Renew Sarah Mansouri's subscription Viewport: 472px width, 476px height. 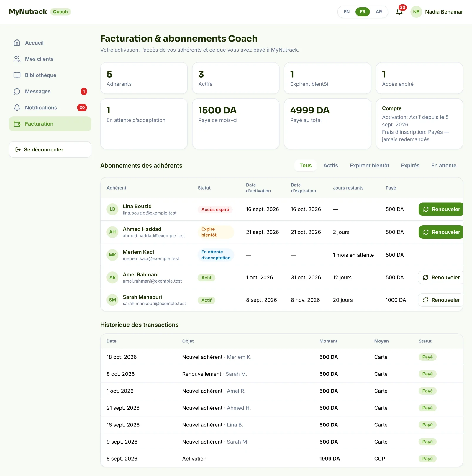point(440,300)
